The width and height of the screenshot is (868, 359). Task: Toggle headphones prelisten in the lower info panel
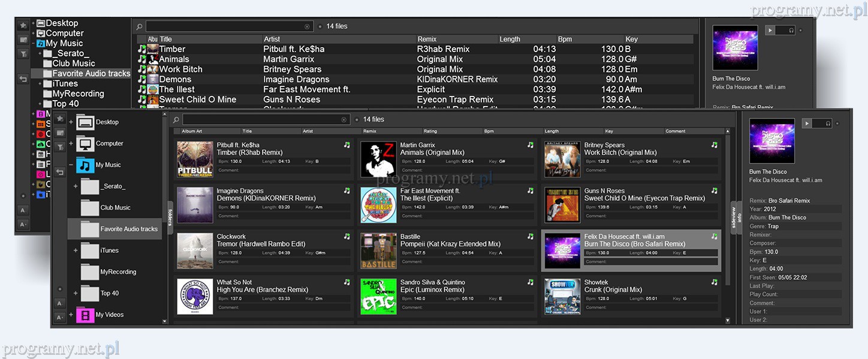tap(827, 123)
